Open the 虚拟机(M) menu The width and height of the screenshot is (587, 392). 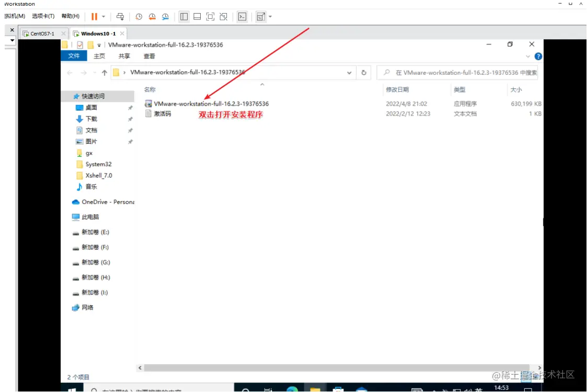(15, 16)
